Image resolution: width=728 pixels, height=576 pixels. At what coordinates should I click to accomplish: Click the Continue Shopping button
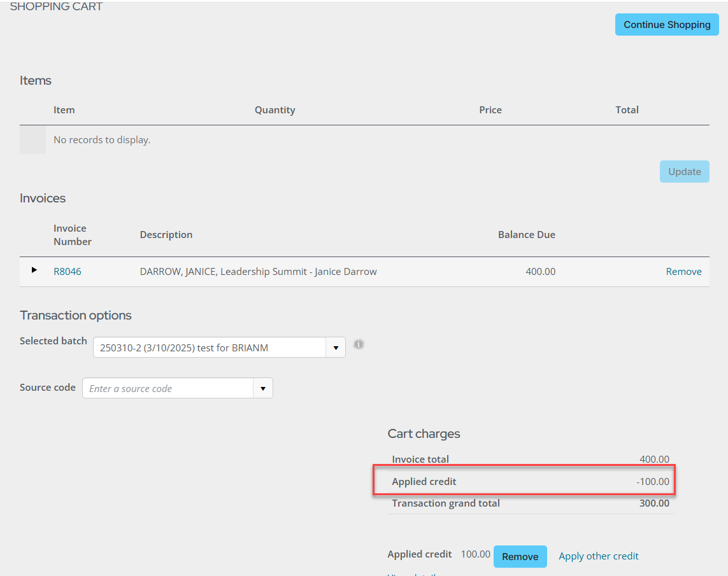point(666,25)
